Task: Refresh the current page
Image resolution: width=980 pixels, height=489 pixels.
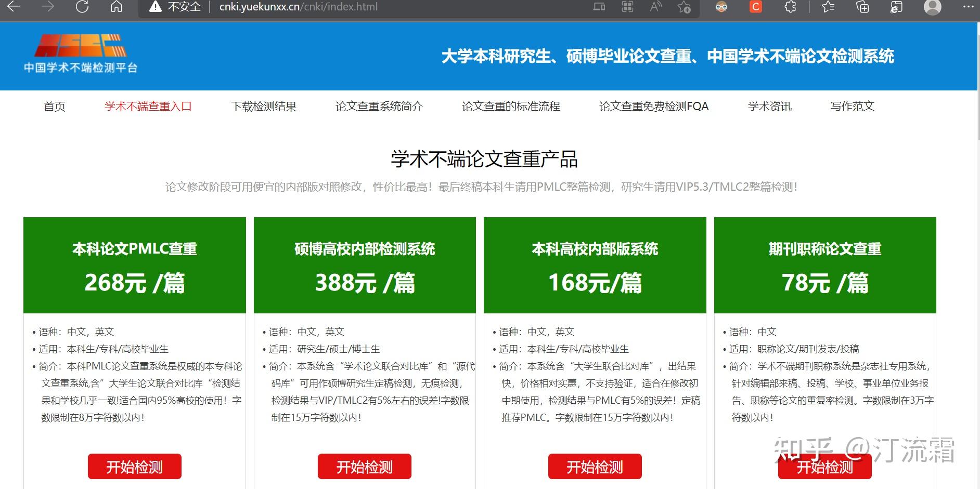Action: coord(82,8)
